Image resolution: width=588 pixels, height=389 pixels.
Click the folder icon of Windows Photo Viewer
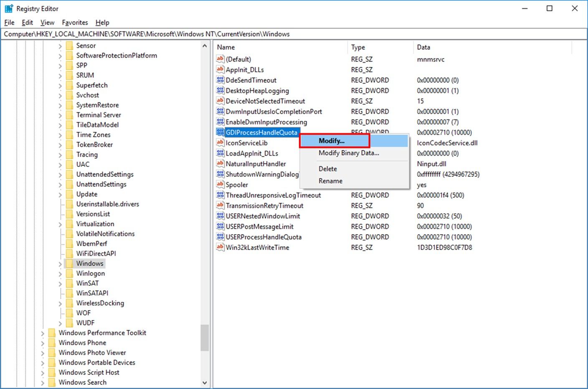pyautogui.click(x=52, y=353)
